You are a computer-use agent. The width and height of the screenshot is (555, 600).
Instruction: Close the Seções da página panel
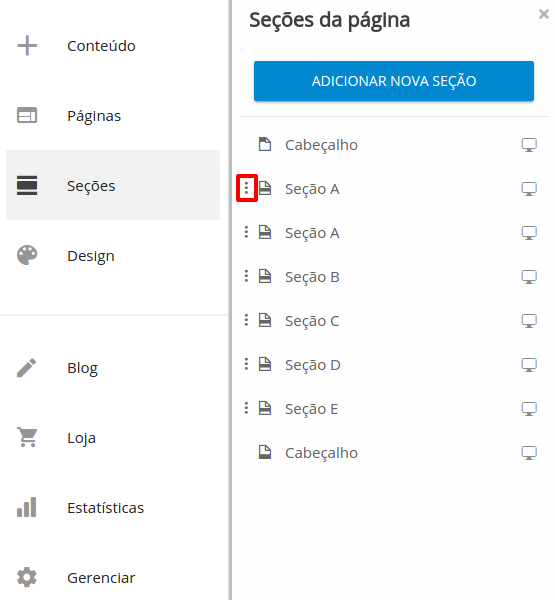tap(544, 14)
